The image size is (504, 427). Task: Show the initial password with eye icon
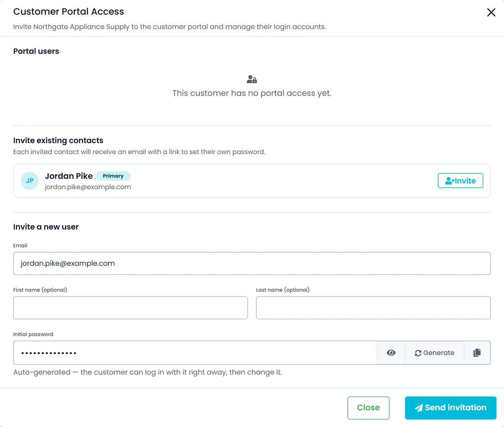[x=391, y=353]
